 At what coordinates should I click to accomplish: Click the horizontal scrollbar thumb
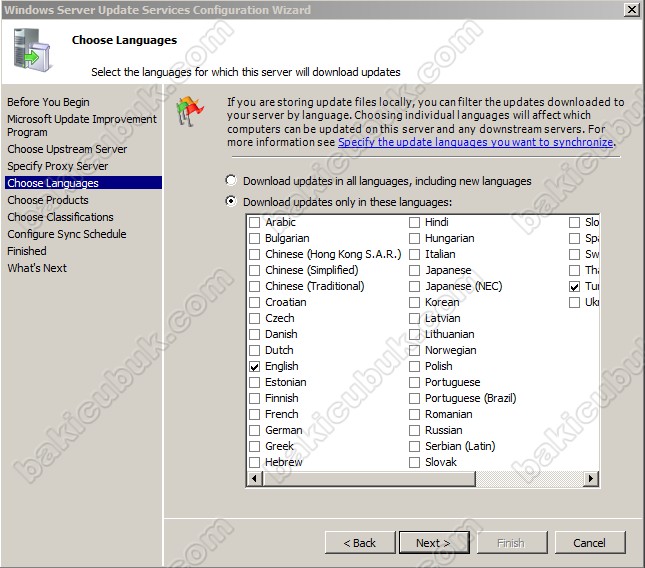tap(369, 478)
